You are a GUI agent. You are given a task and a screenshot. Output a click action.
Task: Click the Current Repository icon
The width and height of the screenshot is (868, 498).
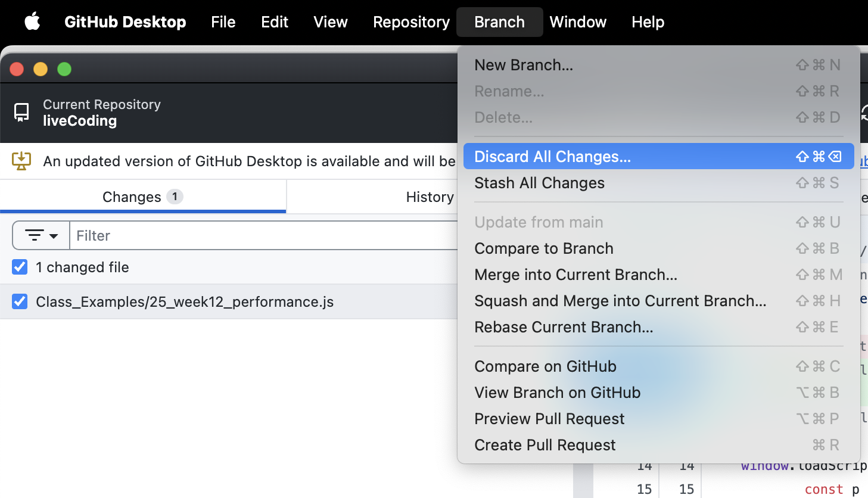coord(21,113)
